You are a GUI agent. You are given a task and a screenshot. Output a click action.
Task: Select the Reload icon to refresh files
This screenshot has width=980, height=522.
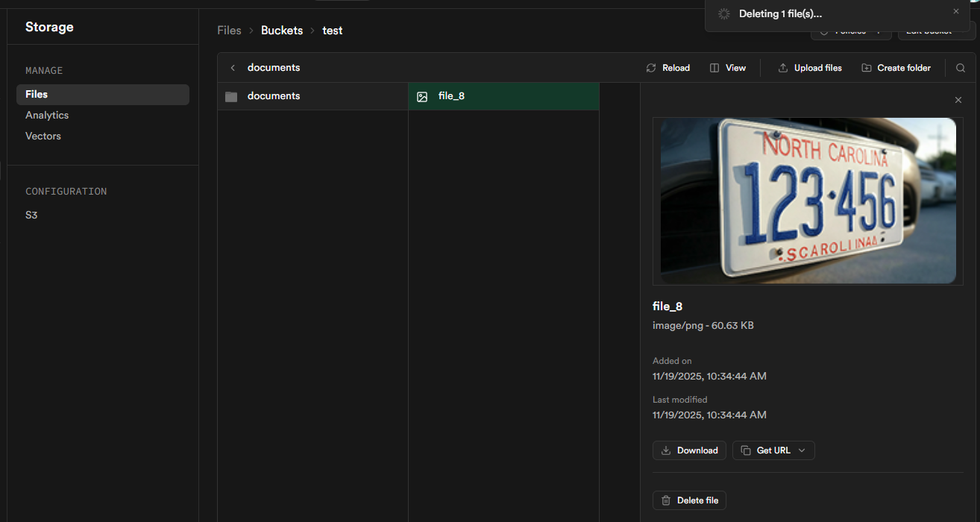point(651,67)
